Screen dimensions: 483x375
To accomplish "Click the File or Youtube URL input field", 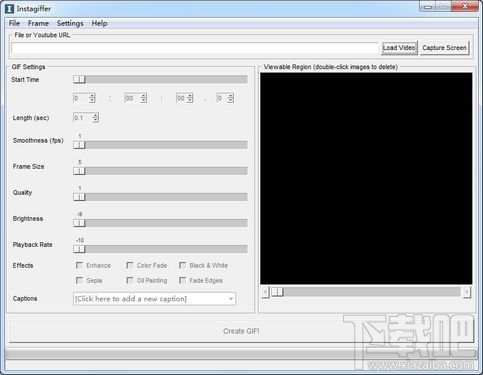I will 194,48.
